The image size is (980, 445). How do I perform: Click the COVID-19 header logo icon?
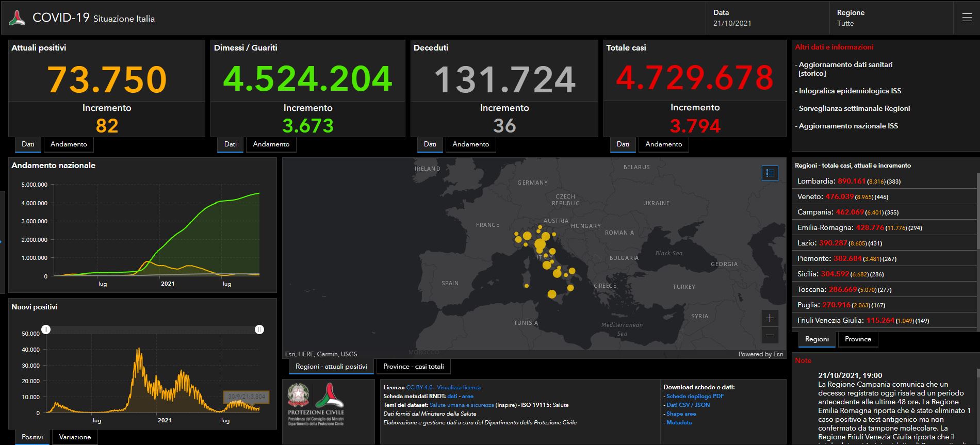tap(17, 18)
